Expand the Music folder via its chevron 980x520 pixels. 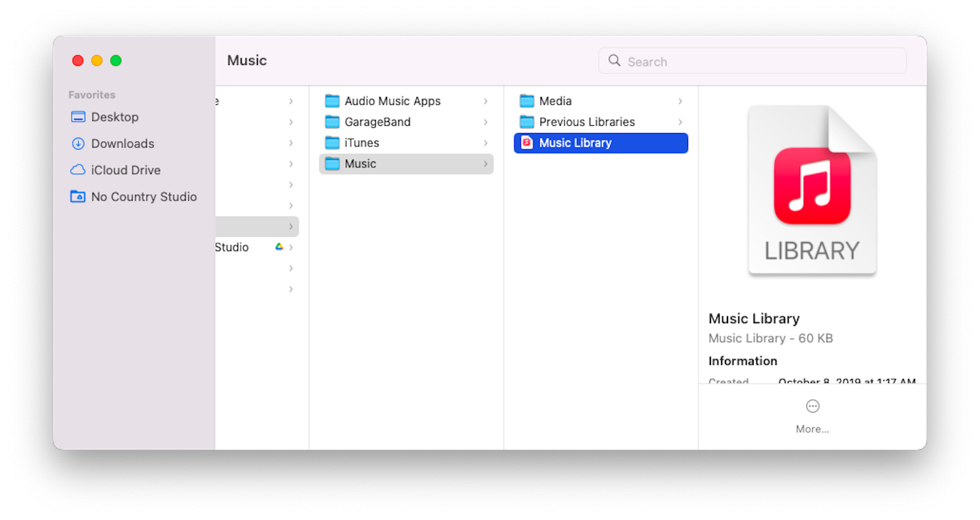point(485,163)
